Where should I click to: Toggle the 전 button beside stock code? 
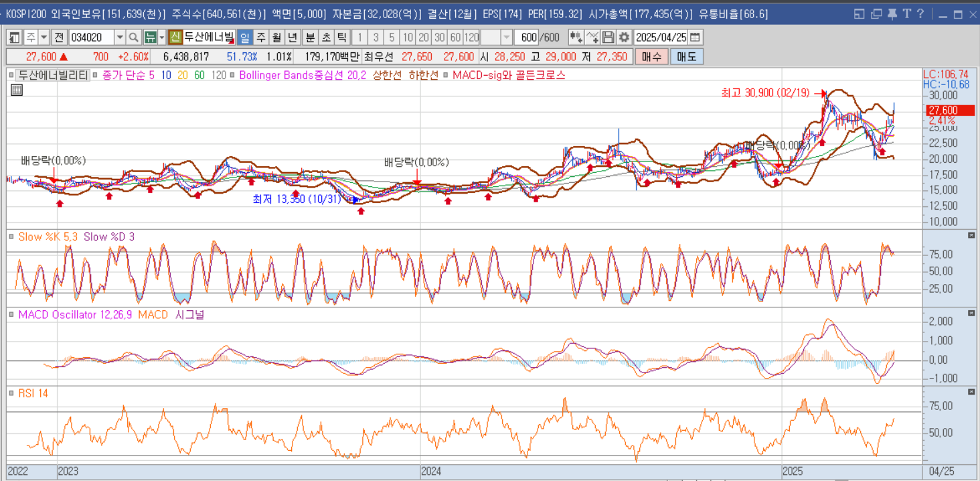click(x=60, y=38)
